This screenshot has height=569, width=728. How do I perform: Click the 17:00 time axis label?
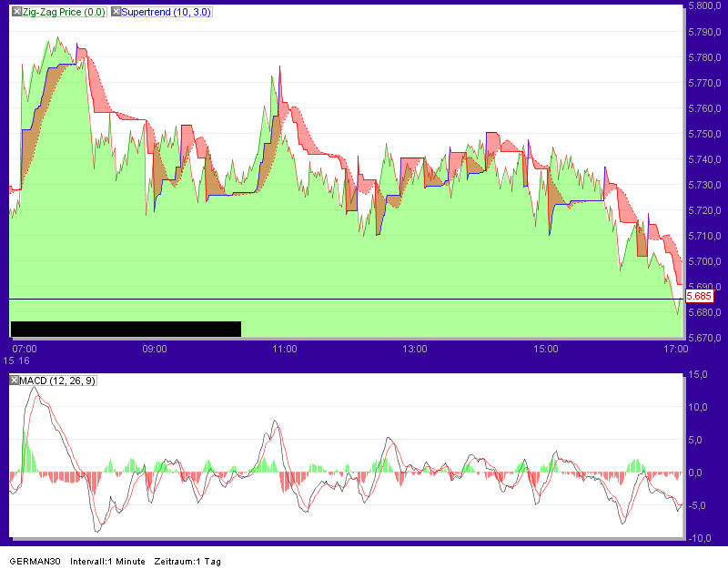click(x=677, y=349)
